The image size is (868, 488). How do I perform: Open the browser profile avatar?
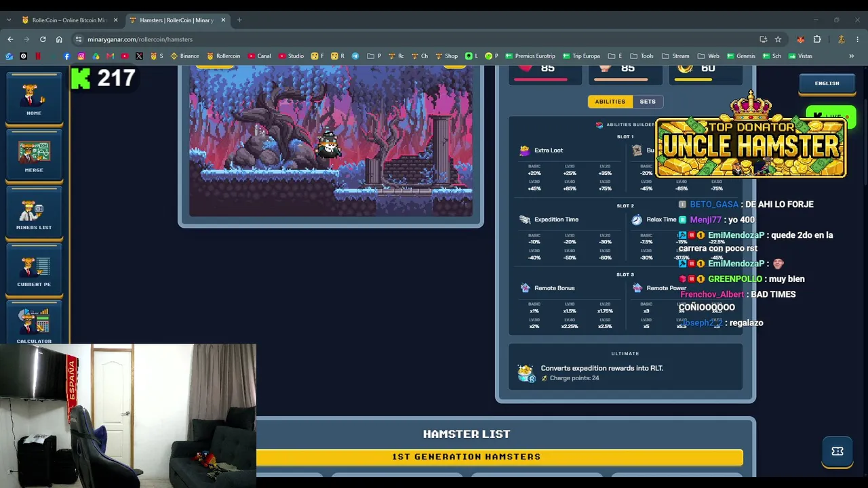(x=841, y=39)
